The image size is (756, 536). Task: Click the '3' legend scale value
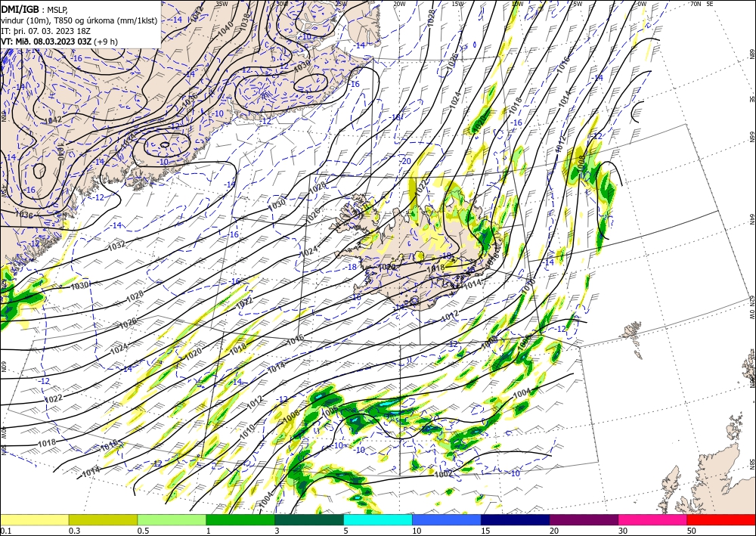[277, 531]
